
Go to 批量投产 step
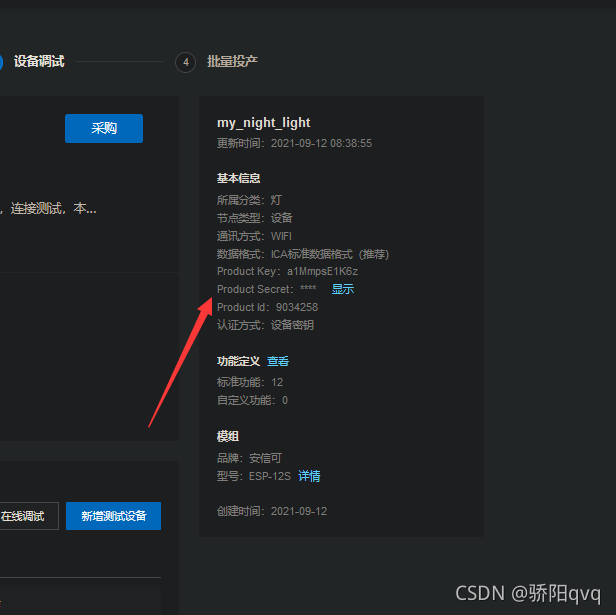point(232,62)
